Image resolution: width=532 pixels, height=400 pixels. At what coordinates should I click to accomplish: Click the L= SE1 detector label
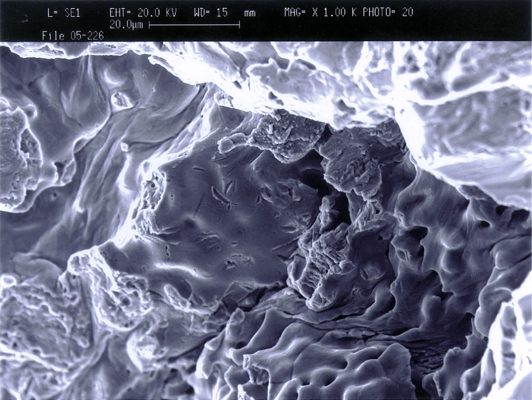tap(63, 12)
